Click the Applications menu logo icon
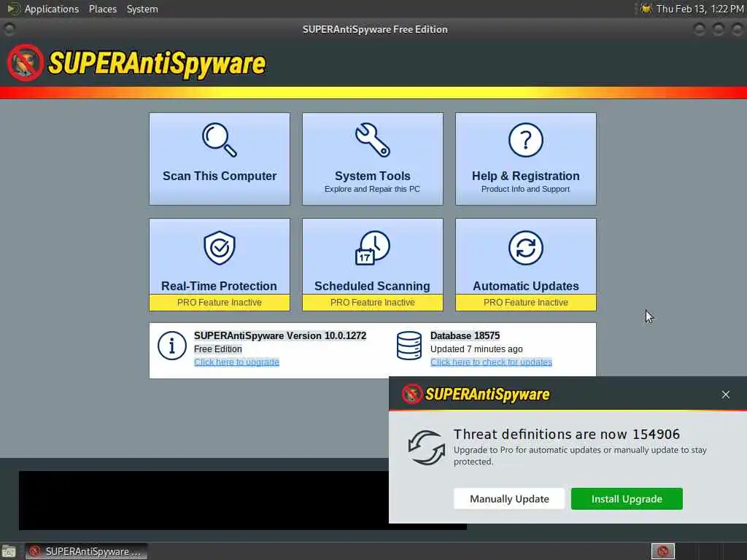 coord(13,9)
